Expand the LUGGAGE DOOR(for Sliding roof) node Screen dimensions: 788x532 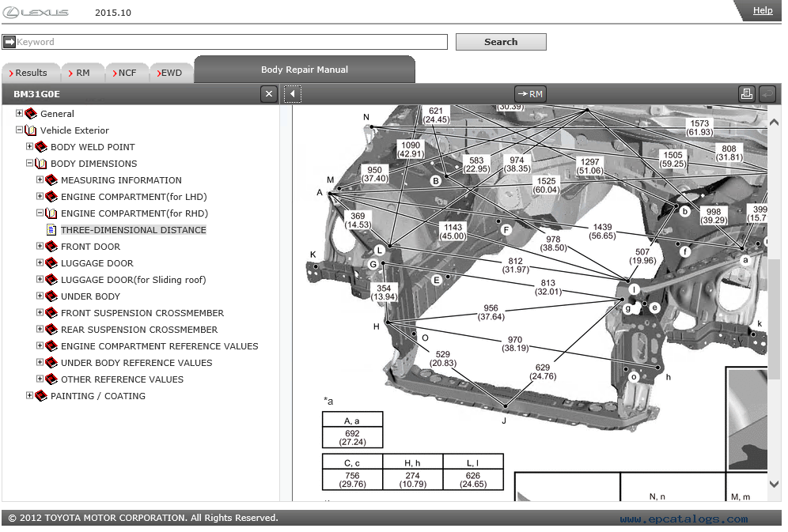point(40,278)
